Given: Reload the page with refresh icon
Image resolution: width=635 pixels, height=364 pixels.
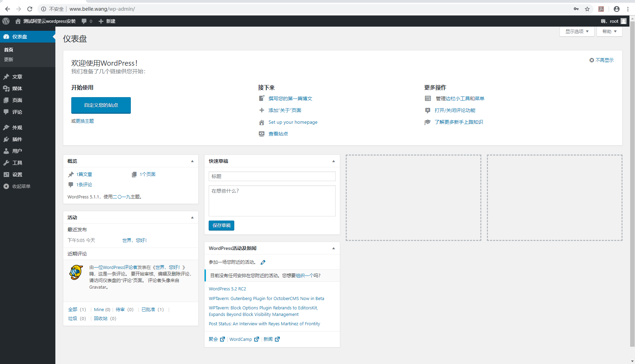Looking at the screenshot, I should (30, 9).
